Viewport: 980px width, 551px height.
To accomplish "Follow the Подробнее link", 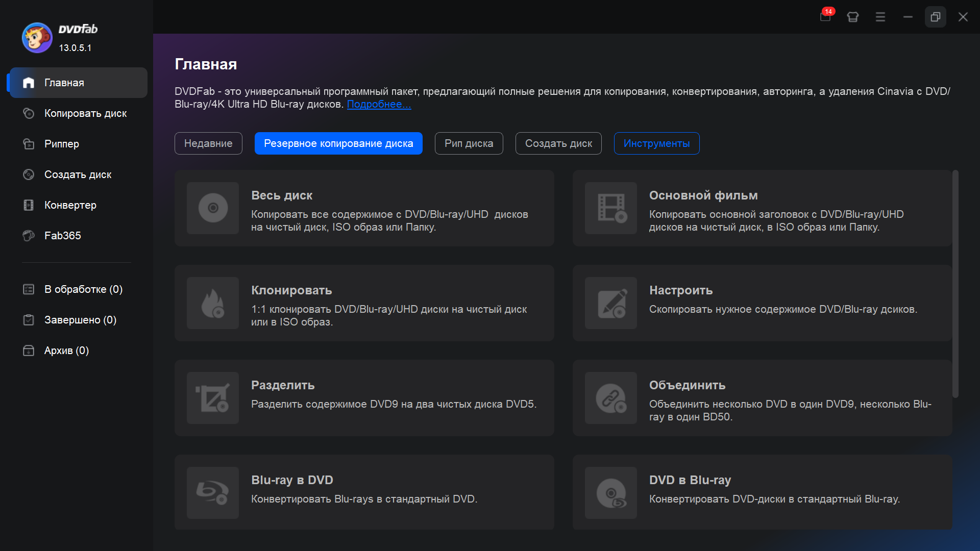I will (379, 104).
